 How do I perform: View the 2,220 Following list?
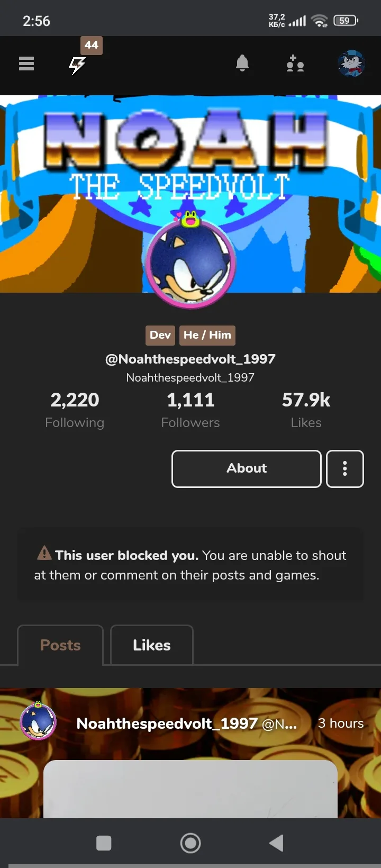point(75,409)
